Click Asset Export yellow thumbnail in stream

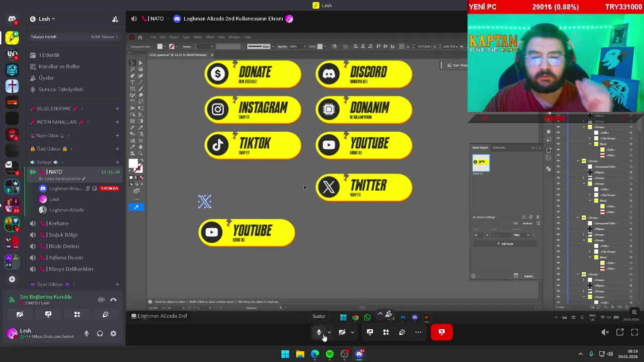tap(481, 162)
